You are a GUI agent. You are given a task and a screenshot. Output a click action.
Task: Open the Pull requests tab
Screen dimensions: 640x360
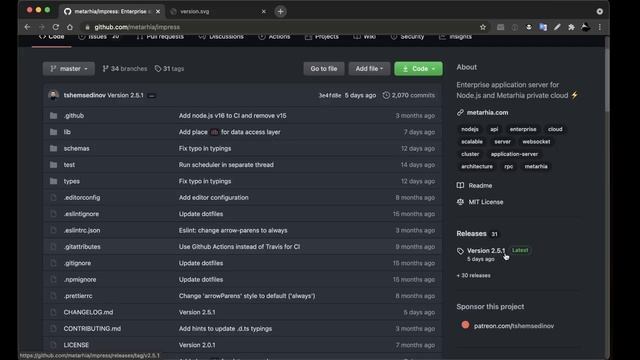(x=160, y=37)
